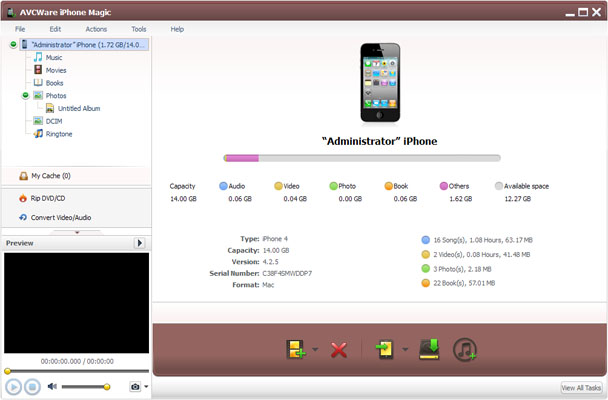This screenshot has height=400, width=608.
Task: Click the Rip DVD/CD flame icon
Action: [23, 198]
